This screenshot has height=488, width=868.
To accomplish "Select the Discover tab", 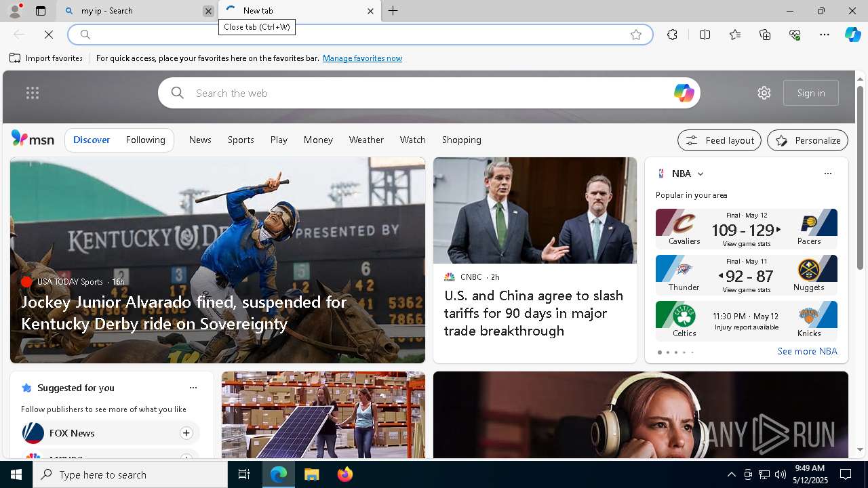I will pyautogui.click(x=92, y=140).
